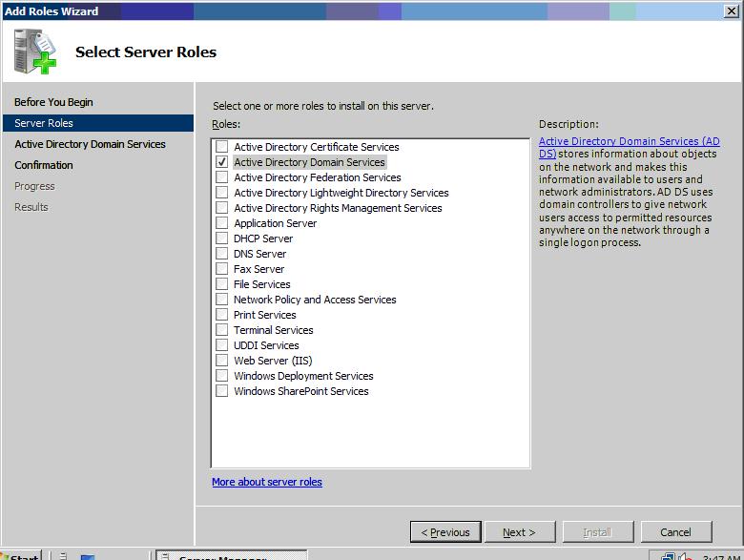Toggle the Terminal Services checkbox
744x560 pixels.
222,330
